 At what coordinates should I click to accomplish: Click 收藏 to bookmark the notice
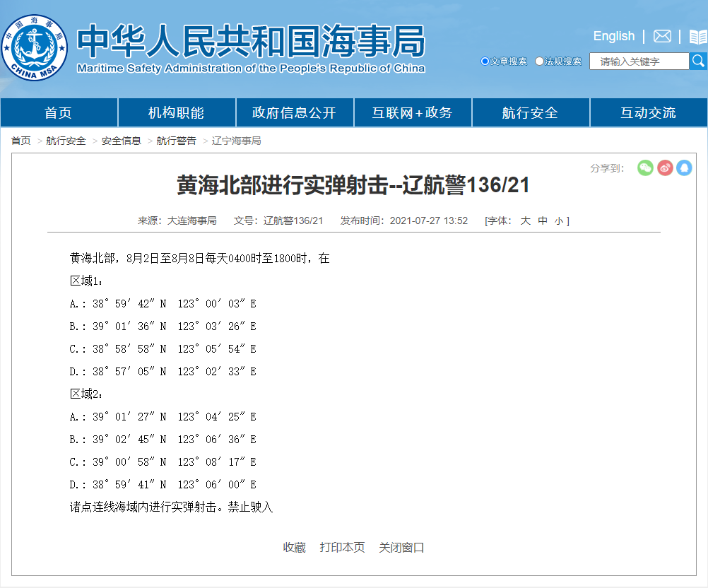(295, 547)
